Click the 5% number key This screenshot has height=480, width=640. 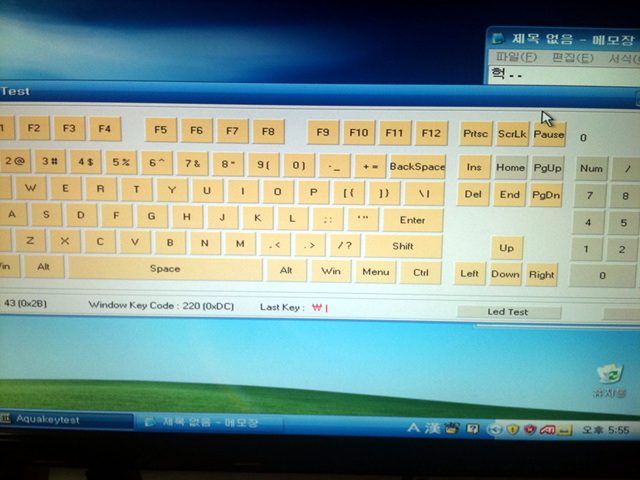click(121, 162)
